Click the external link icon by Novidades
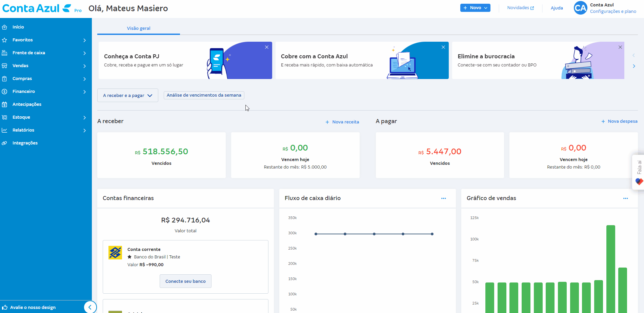Image resolution: width=644 pixels, height=313 pixels. 532,8
